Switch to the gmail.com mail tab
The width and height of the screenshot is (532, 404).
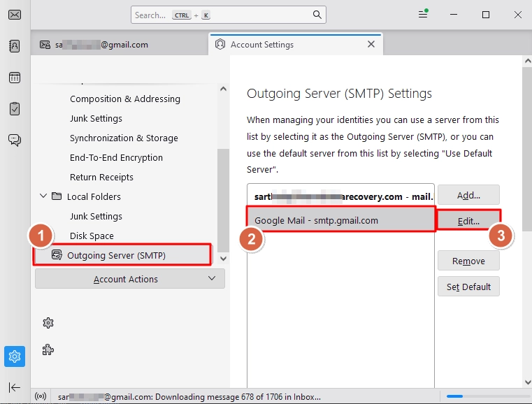pos(120,45)
